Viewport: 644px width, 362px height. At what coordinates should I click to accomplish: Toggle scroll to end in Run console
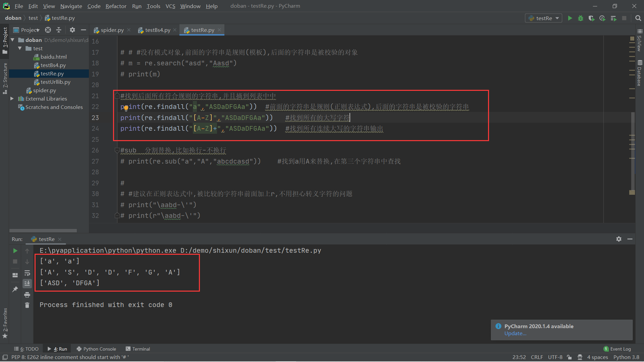[x=27, y=284]
